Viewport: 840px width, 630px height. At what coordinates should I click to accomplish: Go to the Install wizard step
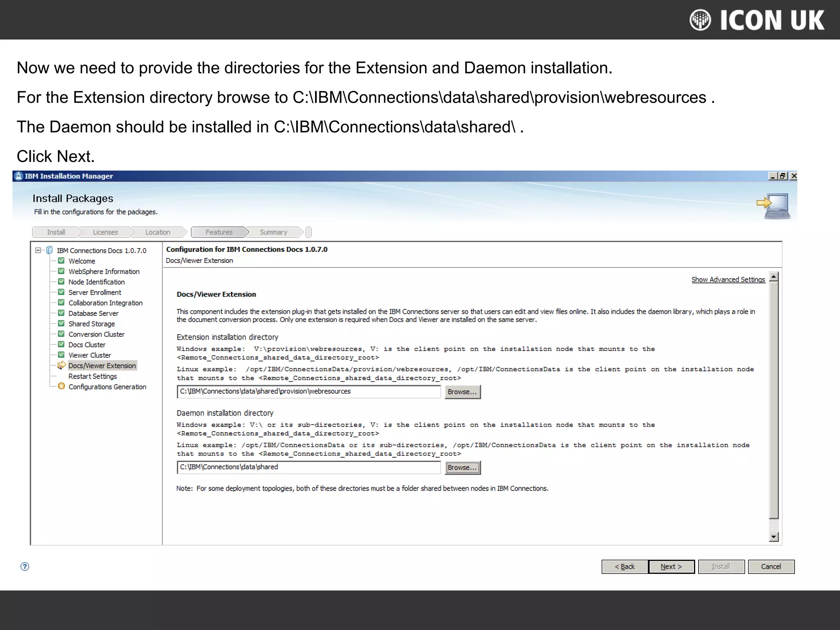pos(56,232)
